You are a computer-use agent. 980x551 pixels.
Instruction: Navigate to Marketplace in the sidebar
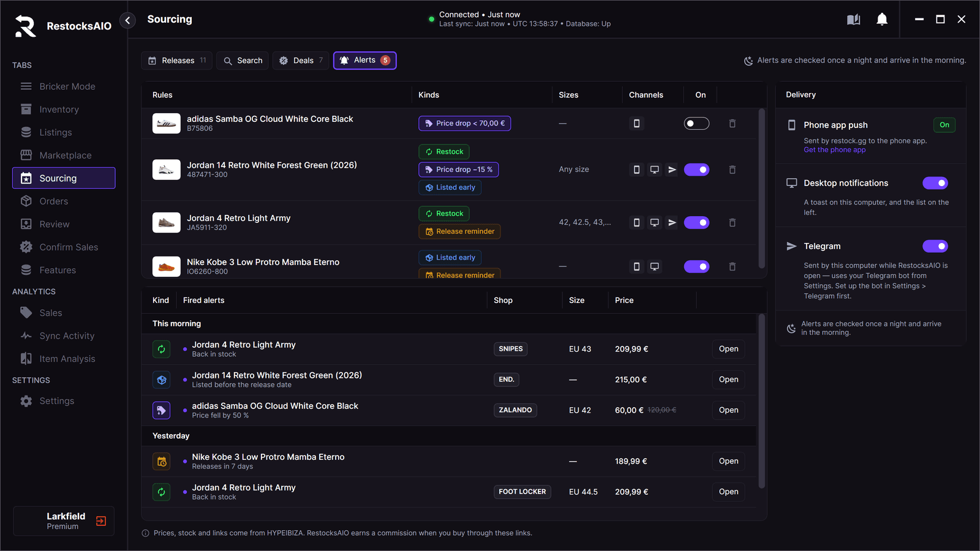coord(64,156)
